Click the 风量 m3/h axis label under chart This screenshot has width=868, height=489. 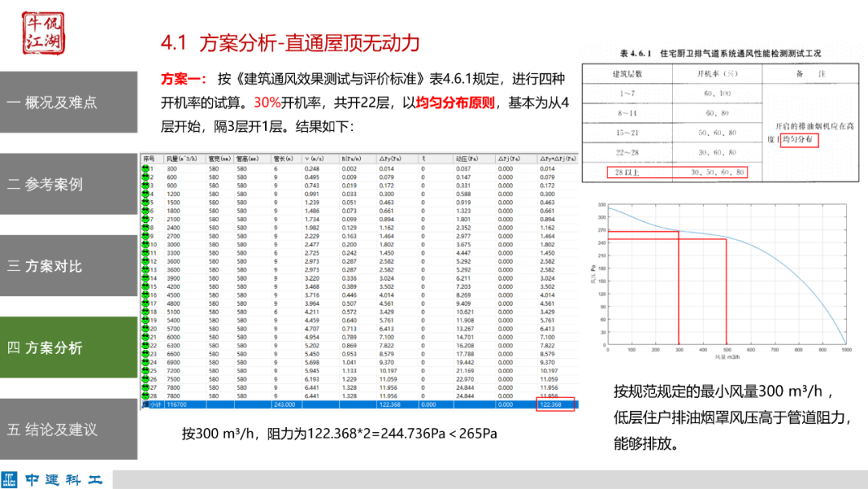tap(727, 357)
